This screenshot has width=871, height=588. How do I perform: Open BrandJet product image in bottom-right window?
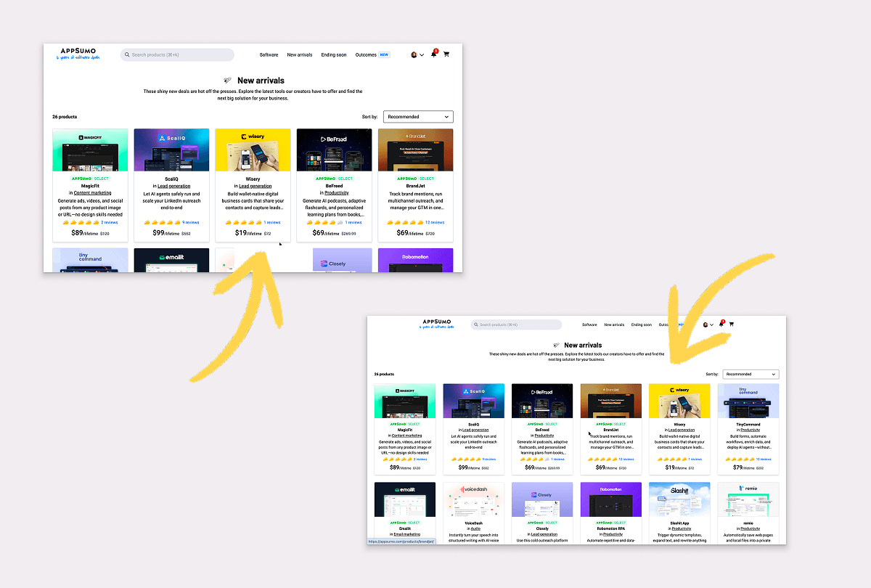(x=610, y=401)
